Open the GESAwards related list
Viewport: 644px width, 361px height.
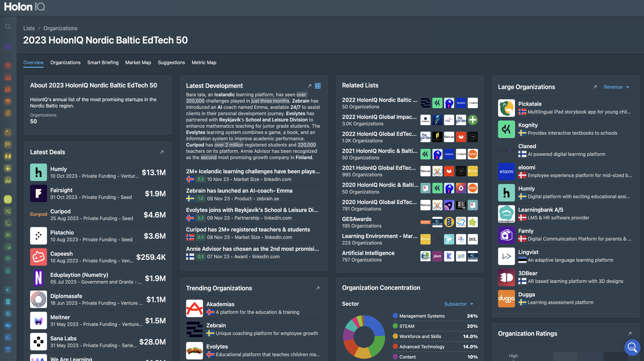click(410, 222)
